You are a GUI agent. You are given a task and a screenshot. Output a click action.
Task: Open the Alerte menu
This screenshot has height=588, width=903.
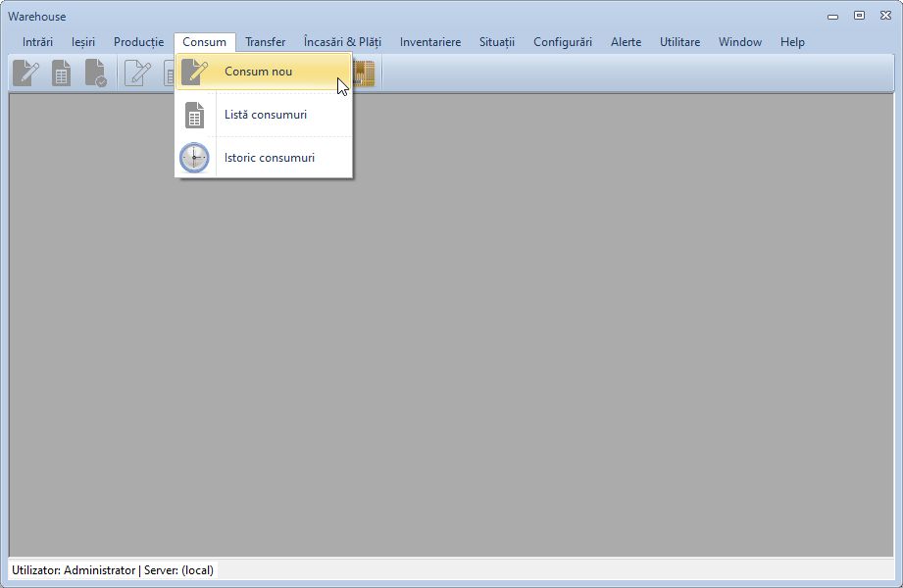click(626, 42)
